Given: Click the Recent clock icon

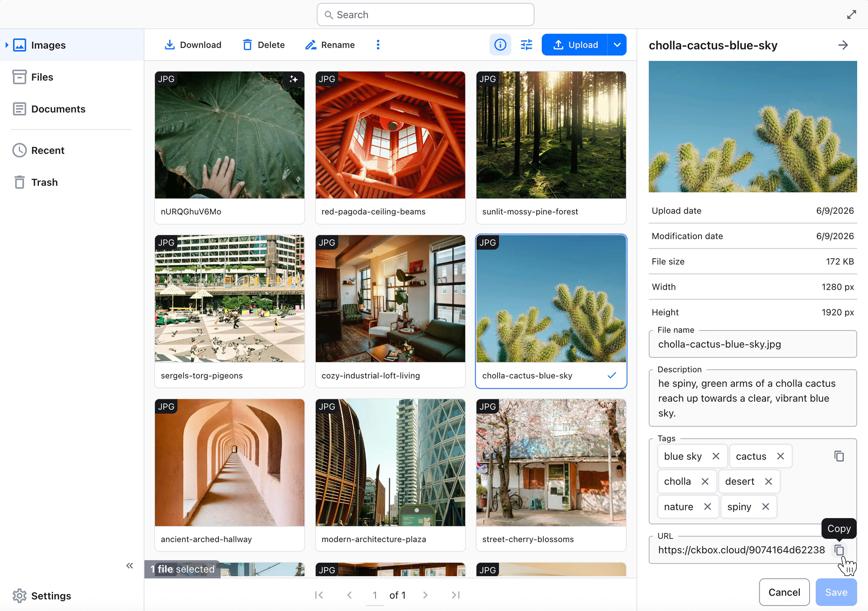Looking at the screenshot, I should click(20, 150).
